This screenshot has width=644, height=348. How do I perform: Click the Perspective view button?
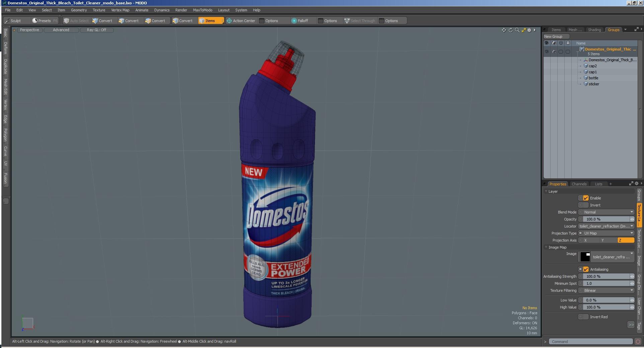pos(29,30)
